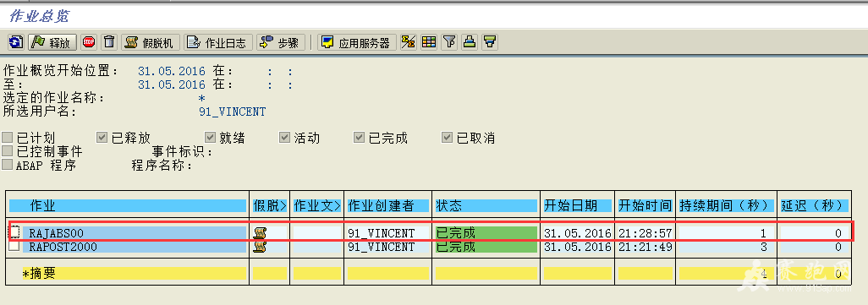This screenshot has height=305, width=868.
Task: Click the sort descending icon
Action: [489, 42]
